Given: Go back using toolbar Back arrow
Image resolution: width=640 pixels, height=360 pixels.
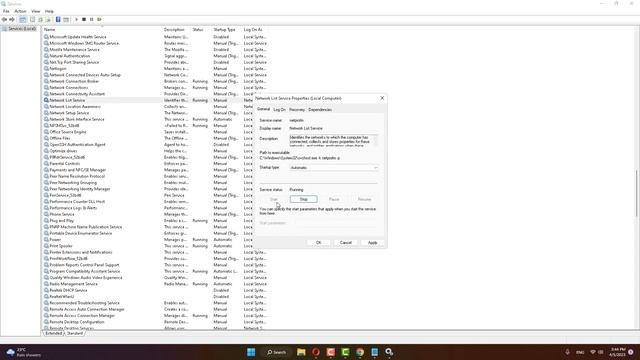Looking at the screenshot, I should pos(4,20).
